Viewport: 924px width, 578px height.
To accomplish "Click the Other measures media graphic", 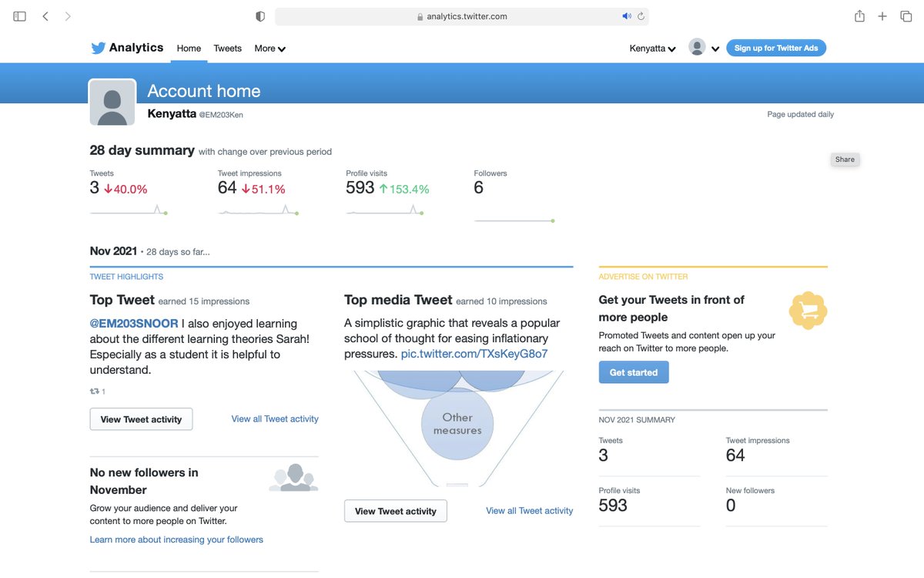I will 457,428.
